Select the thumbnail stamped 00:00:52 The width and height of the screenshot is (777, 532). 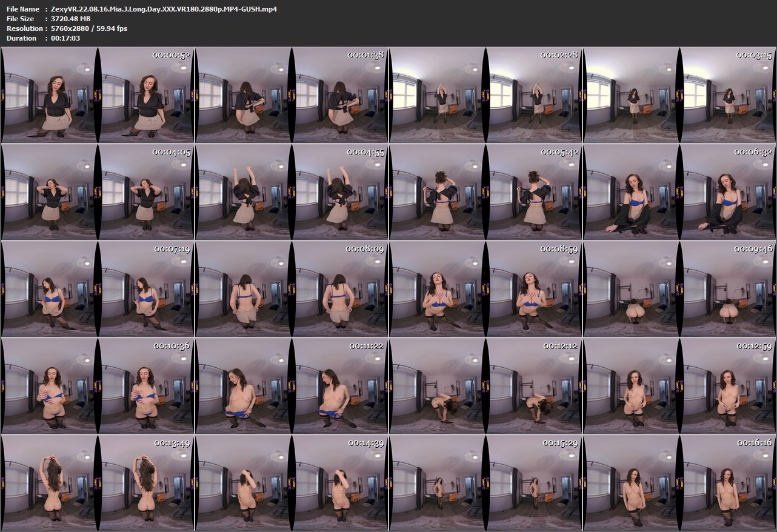(x=98, y=95)
